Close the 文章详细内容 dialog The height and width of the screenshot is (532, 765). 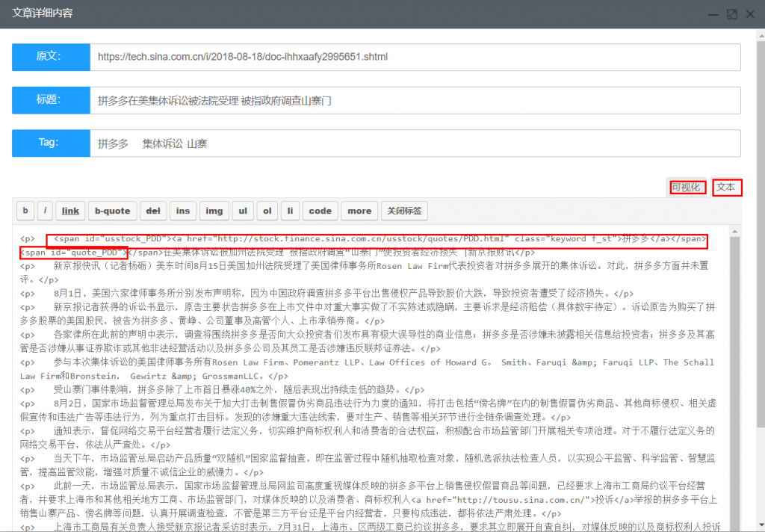point(750,14)
